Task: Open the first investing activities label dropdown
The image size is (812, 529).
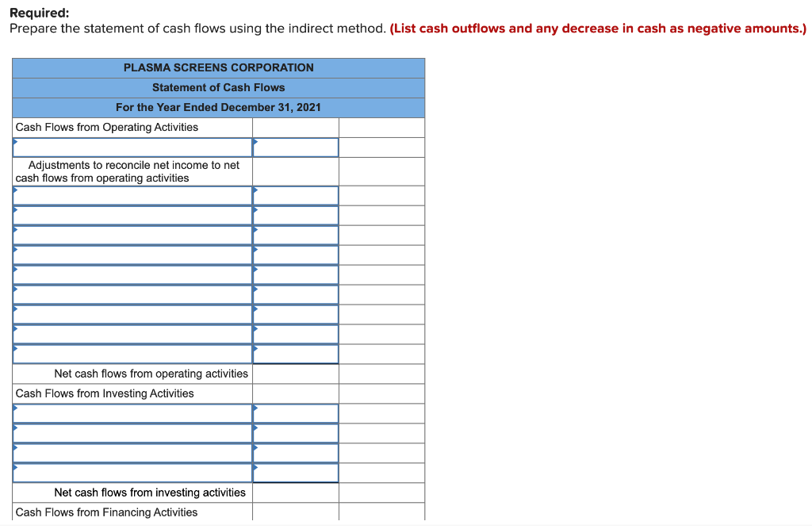Action: tap(132, 413)
